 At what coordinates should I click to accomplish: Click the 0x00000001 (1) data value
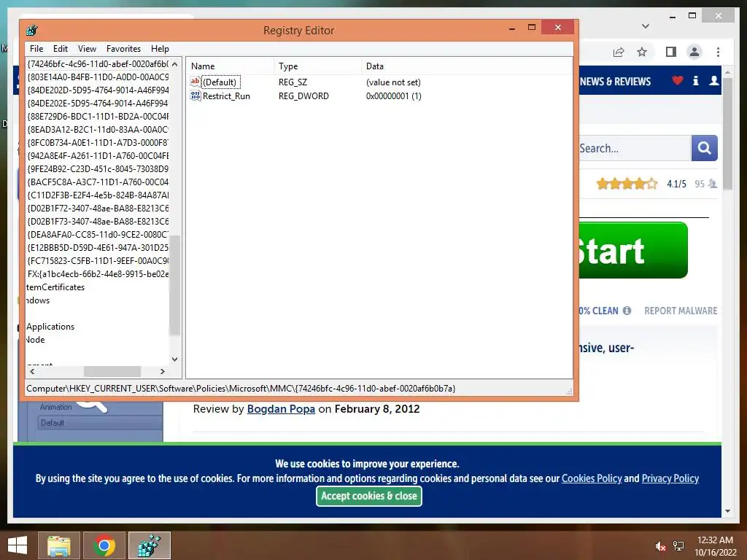pos(393,96)
